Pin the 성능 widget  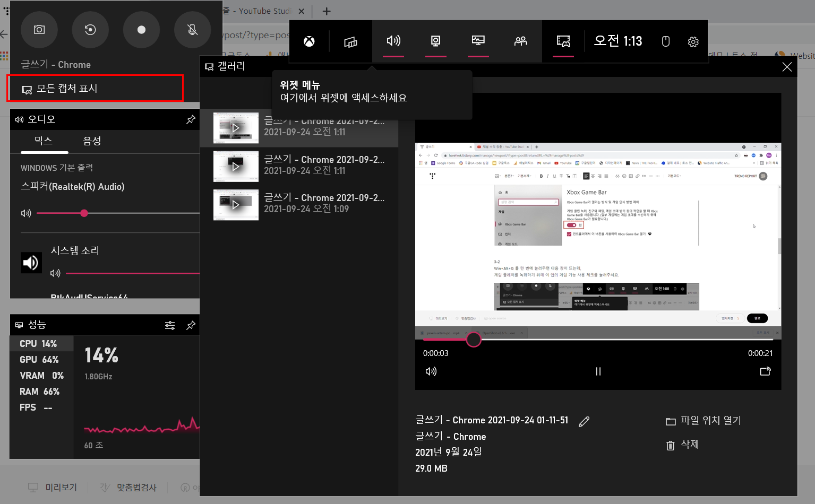coord(191,325)
